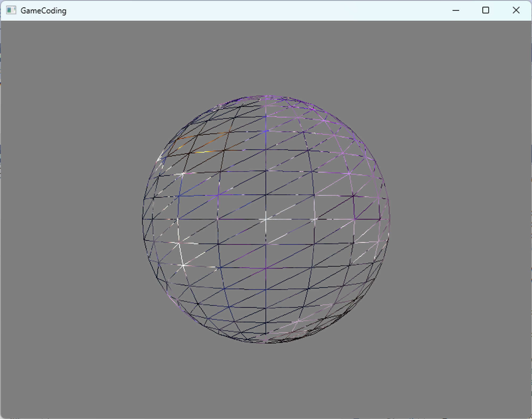This screenshot has height=419, width=532.
Task: Maximize the GameCoding window
Action: pyautogui.click(x=486, y=10)
